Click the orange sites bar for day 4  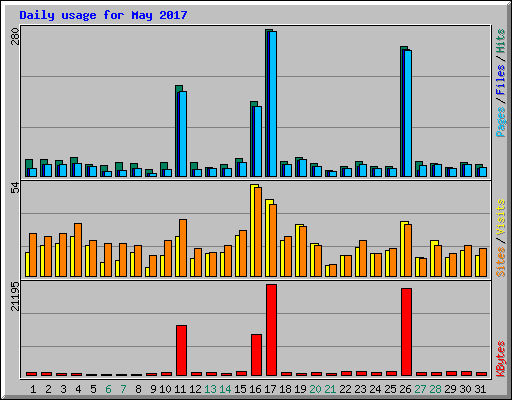tap(78, 250)
